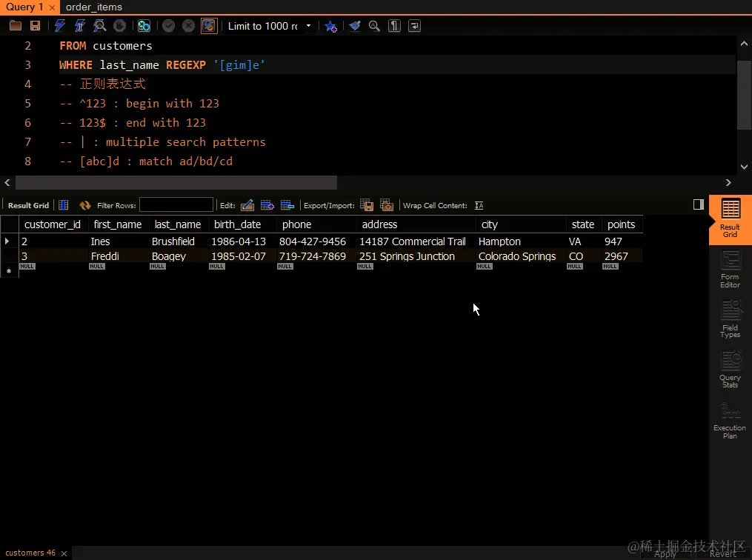Open find panel with magnifier icon
This screenshot has height=560, width=752.
click(374, 26)
